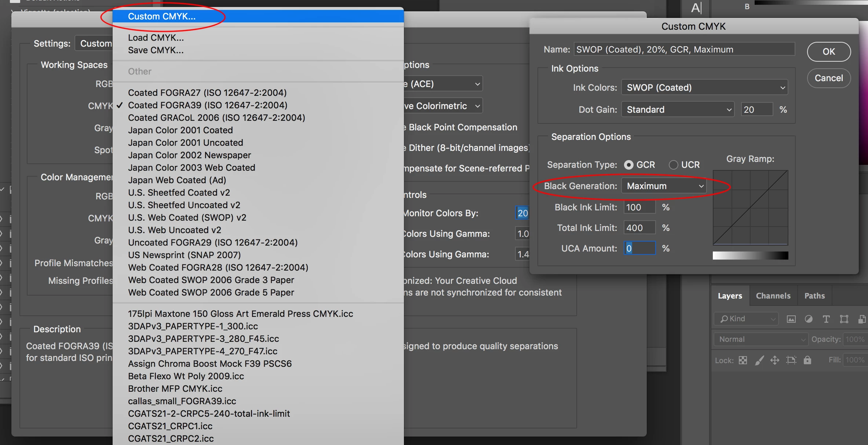Switch to the Channels tab
Image resolution: width=868 pixels, height=445 pixels.
pos(773,296)
